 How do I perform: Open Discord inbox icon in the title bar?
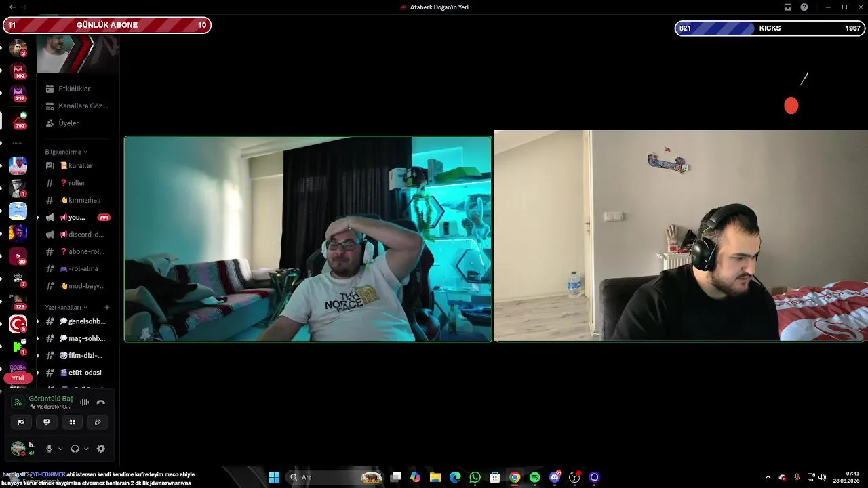(788, 7)
